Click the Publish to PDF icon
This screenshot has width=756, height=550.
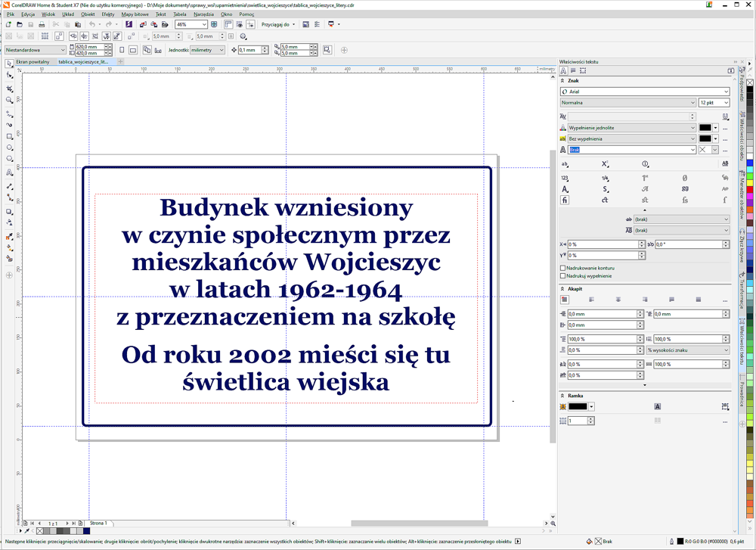click(x=165, y=24)
